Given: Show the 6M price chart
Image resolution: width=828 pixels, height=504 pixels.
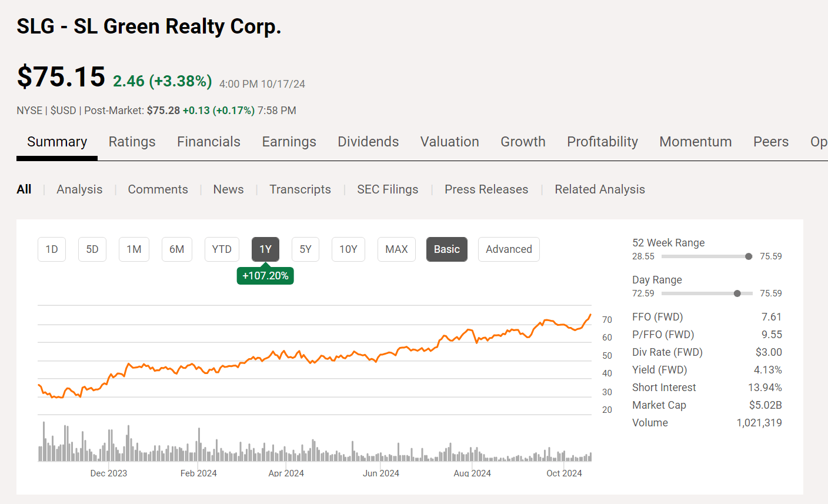Looking at the screenshot, I should (176, 249).
